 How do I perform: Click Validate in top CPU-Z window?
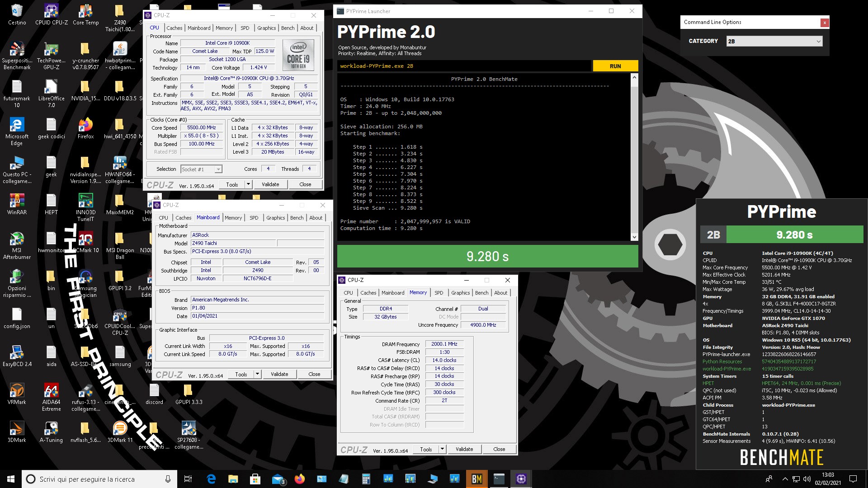click(270, 184)
